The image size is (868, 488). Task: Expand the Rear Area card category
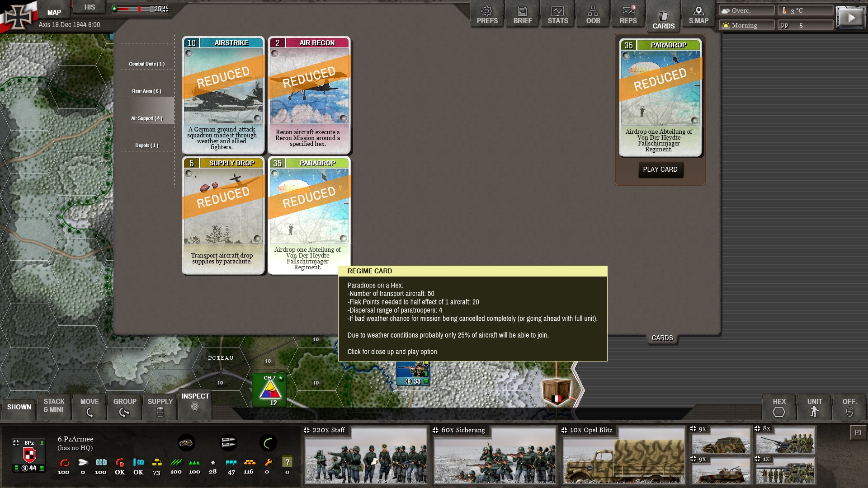tap(146, 91)
